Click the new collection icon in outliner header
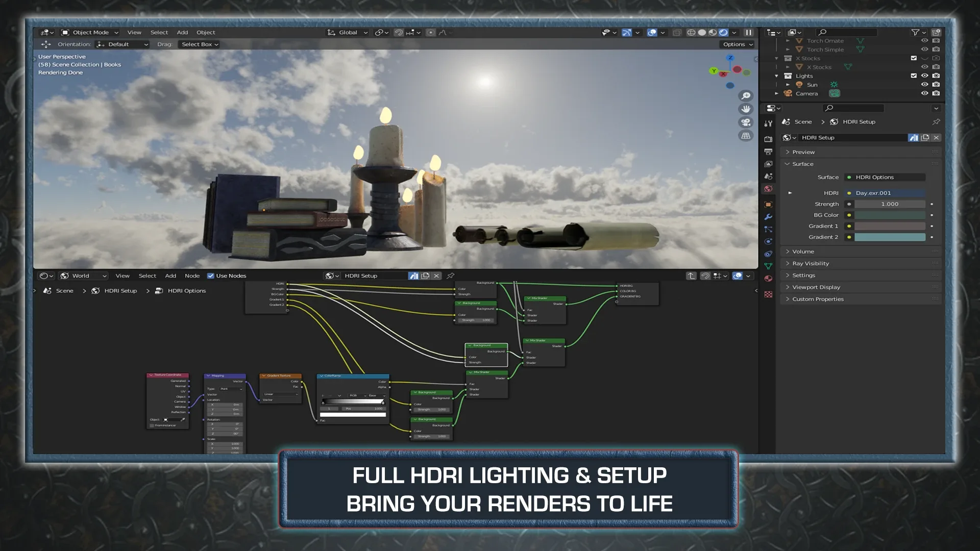The image size is (980, 551). [x=937, y=33]
